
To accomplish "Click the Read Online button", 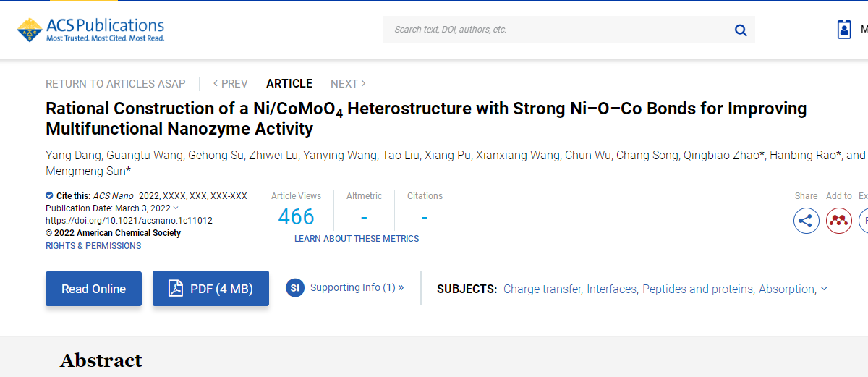I will coord(93,289).
